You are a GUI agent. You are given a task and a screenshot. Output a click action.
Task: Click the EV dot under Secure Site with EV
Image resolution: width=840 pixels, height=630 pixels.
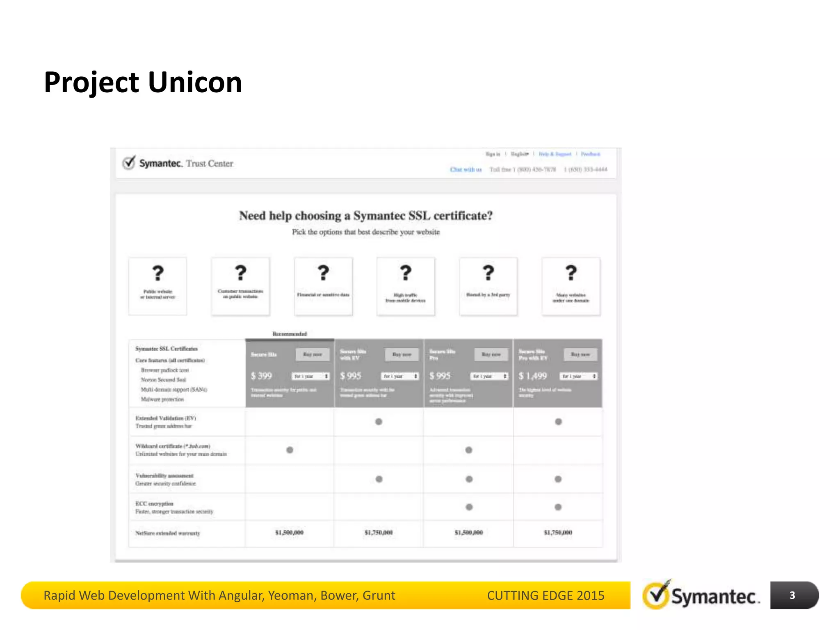(x=379, y=422)
